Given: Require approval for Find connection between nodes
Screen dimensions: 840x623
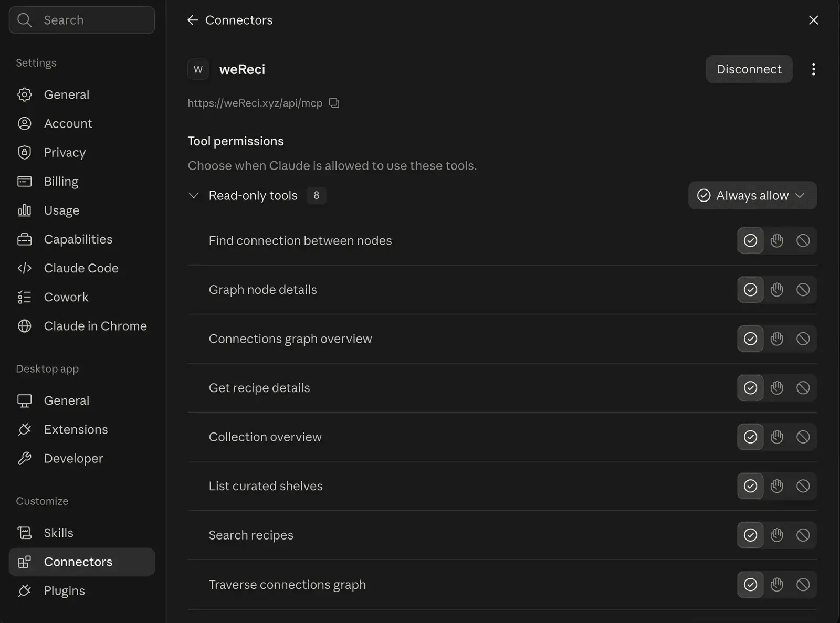Looking at the screenshot, I should click(x=776, y=240).
